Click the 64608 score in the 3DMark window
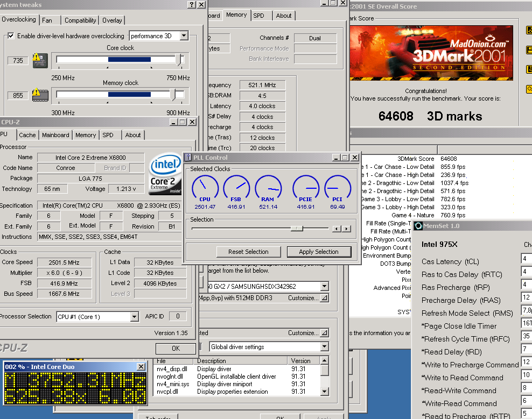532x419 pixels. (396, 116)
